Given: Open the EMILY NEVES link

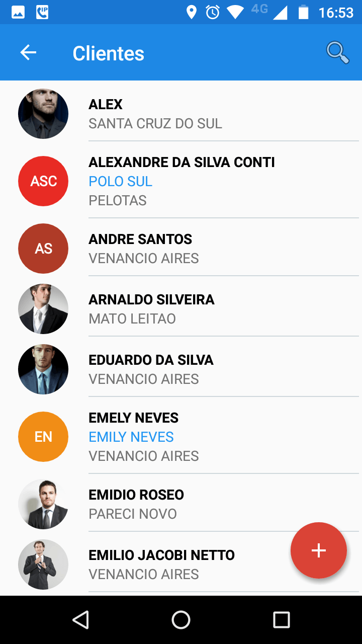Looking at the screenshot, I should coord(131,437).
